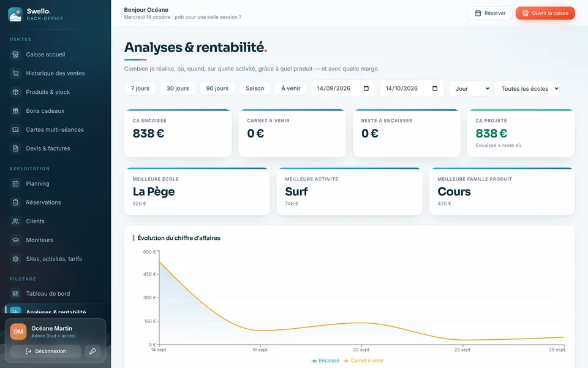Image resolution: width=588 pixels, height=368 pixels.
Task: Click the end date field 14/10/2026
Action: (x=412, y=88)
